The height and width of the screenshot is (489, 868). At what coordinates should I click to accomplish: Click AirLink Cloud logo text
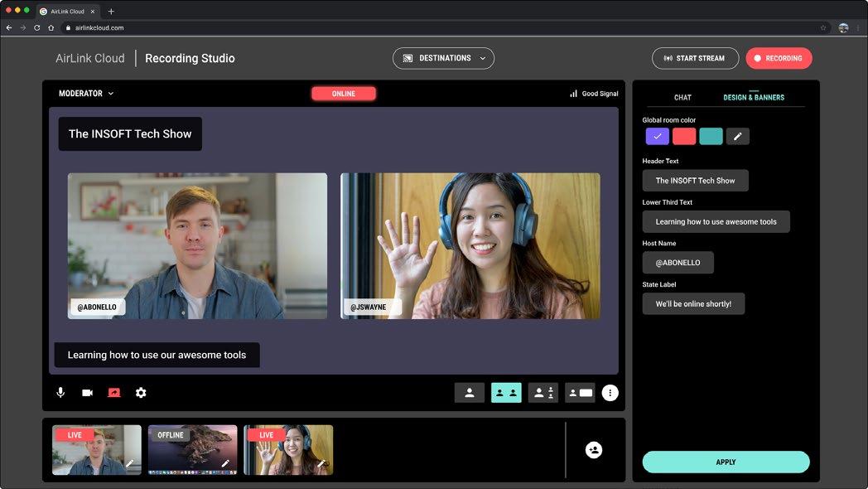tap(90, 58)
